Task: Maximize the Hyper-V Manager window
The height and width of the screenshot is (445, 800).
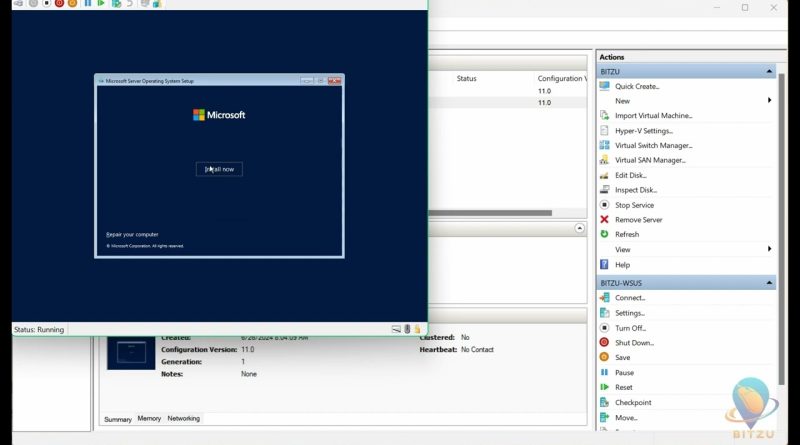Action: click(x=745, y=8)
